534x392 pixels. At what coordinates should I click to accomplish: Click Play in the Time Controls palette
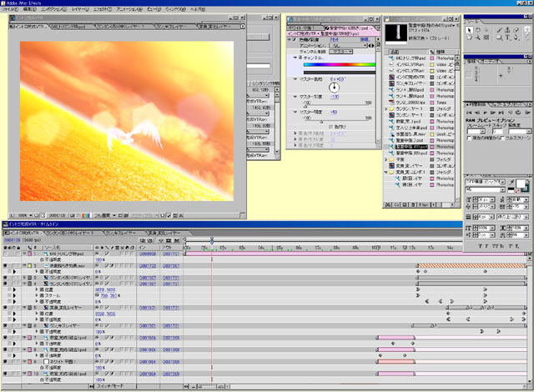tap(486, 113)
